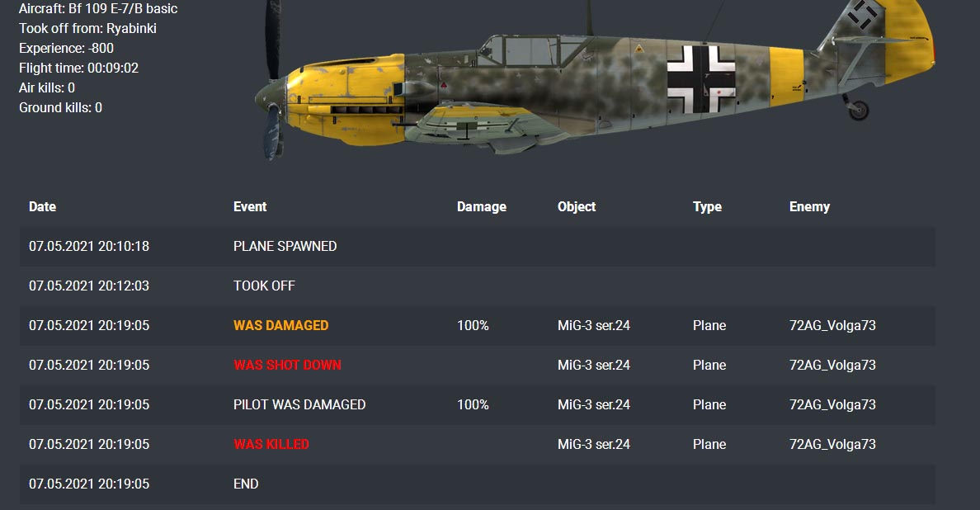Click the red WAS KILLED event
Image resolution: width=980 pixels, height=510 pixels.
271,444
